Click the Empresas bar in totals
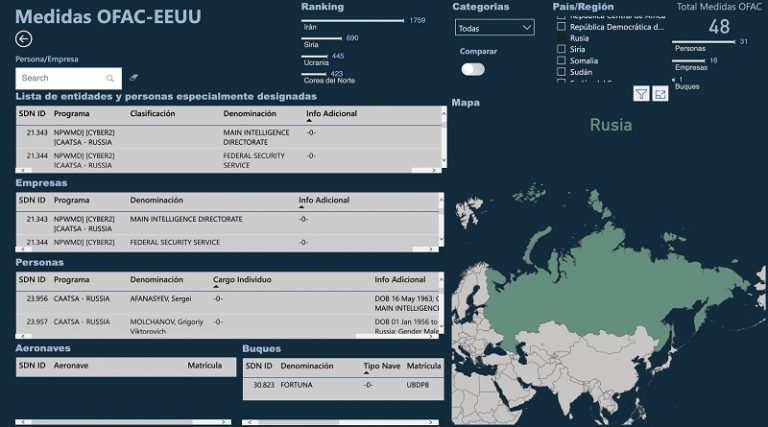This screenshot has height=427, width=768. tap(689, 61)
